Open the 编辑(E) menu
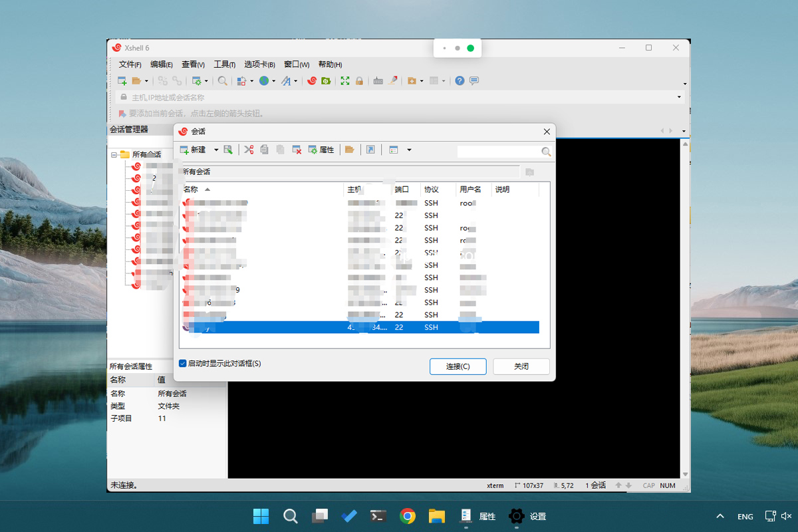This screenshot has width=798, height=532. (x=161, y=65)
